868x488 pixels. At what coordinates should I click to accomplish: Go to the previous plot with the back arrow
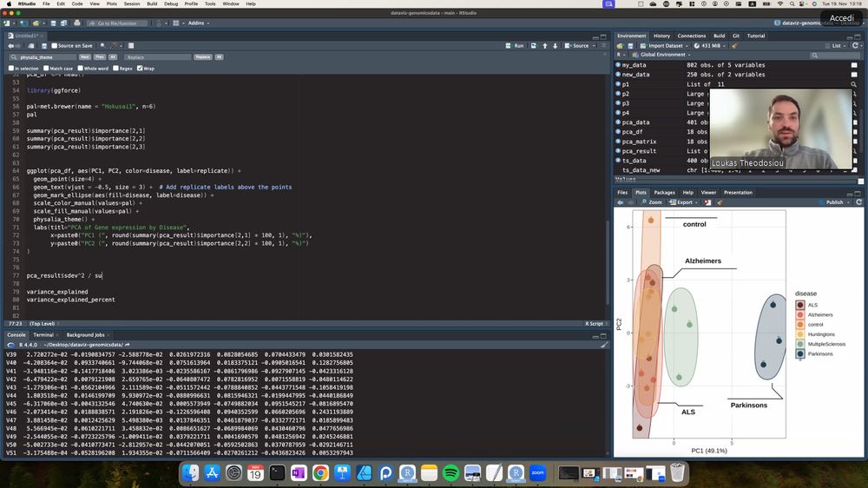tap(620, 201)
